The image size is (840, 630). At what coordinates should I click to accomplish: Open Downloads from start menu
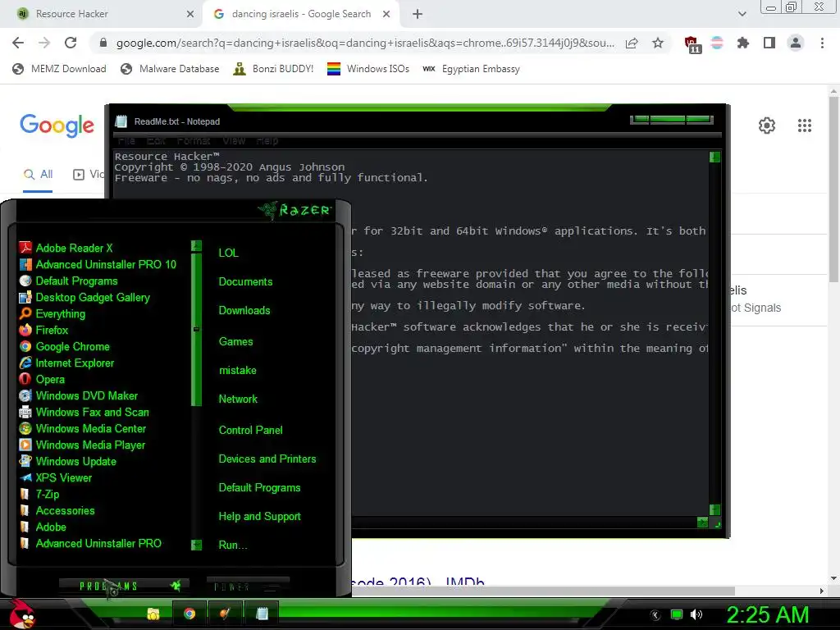244,311
